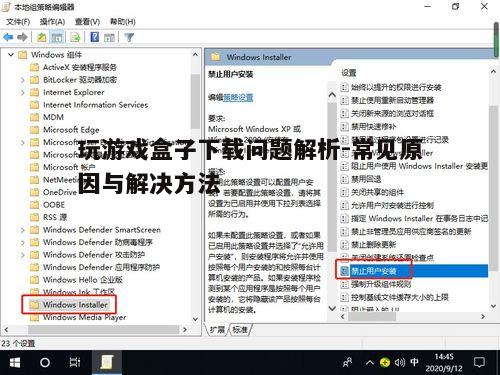Click the Export List toolbar icon
This screenshot has width=500, height=375.
76,37
